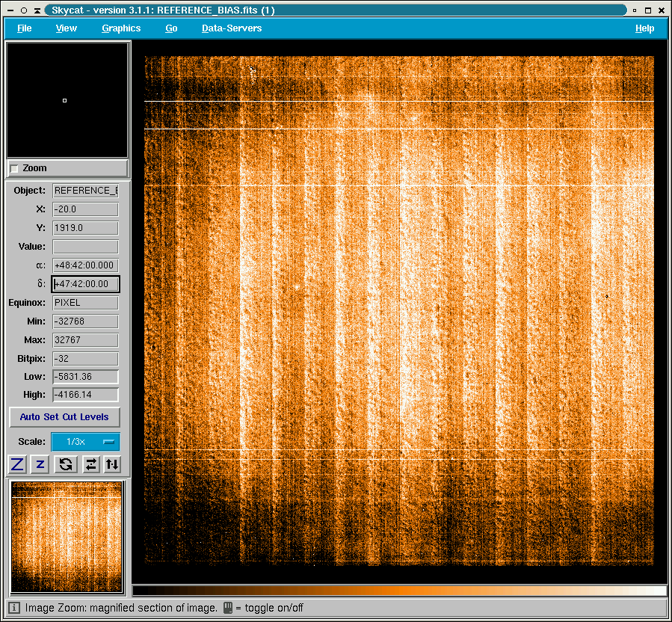Open the Help menu
672x622 pixels.
[644, 28]
